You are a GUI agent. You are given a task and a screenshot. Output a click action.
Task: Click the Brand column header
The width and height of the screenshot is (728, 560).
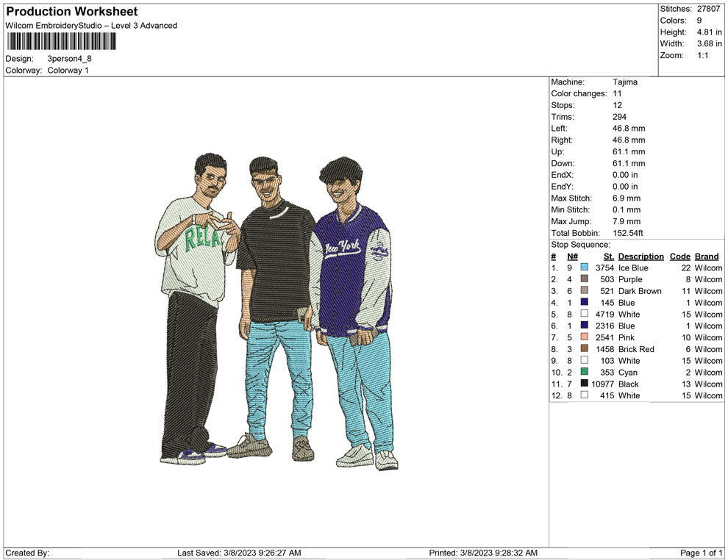coord(707,256)
